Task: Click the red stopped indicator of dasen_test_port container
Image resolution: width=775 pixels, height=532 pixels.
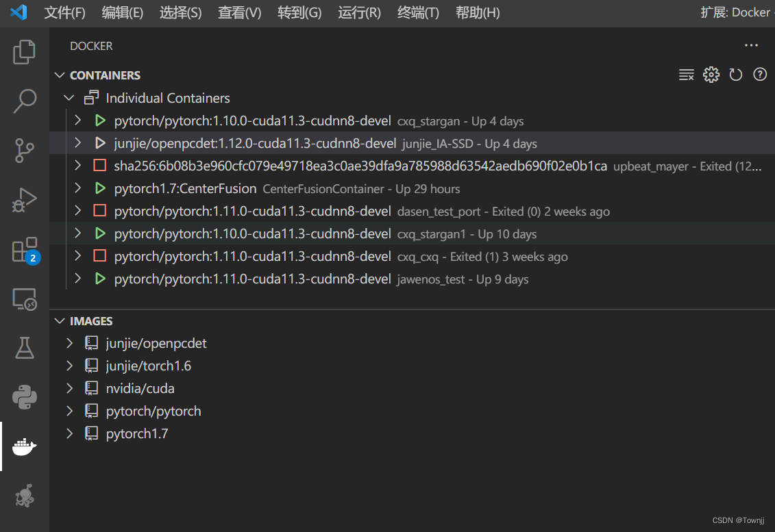Action: coord(100,211)
